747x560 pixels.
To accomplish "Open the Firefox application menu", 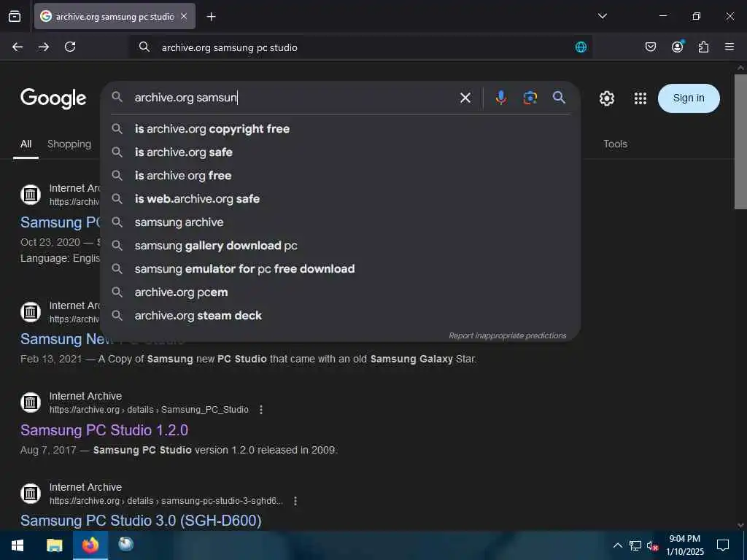I will [x=729, y=47].
